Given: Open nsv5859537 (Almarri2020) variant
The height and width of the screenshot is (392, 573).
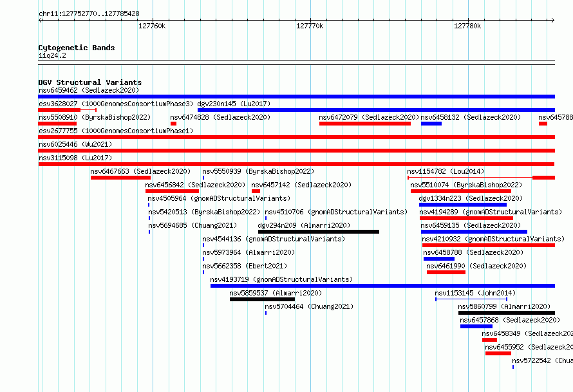Looking at the screenshot, I should click(276, 293).
